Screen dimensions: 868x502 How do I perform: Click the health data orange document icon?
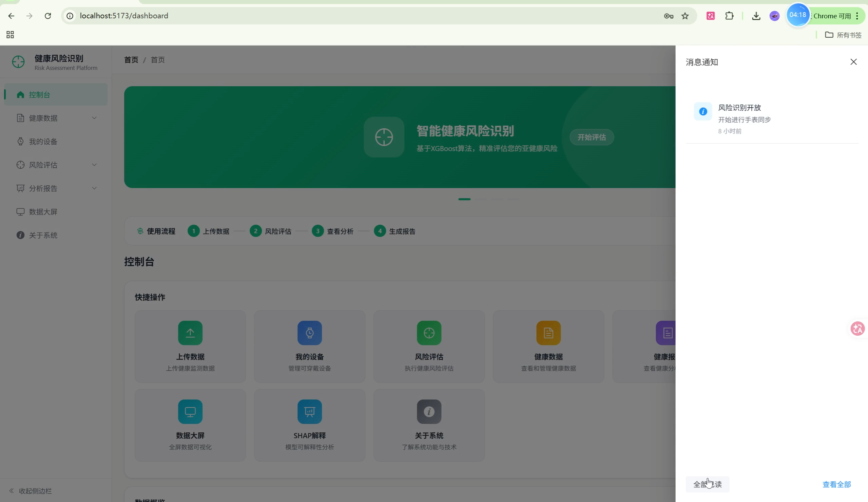click(x=548, y=333)
